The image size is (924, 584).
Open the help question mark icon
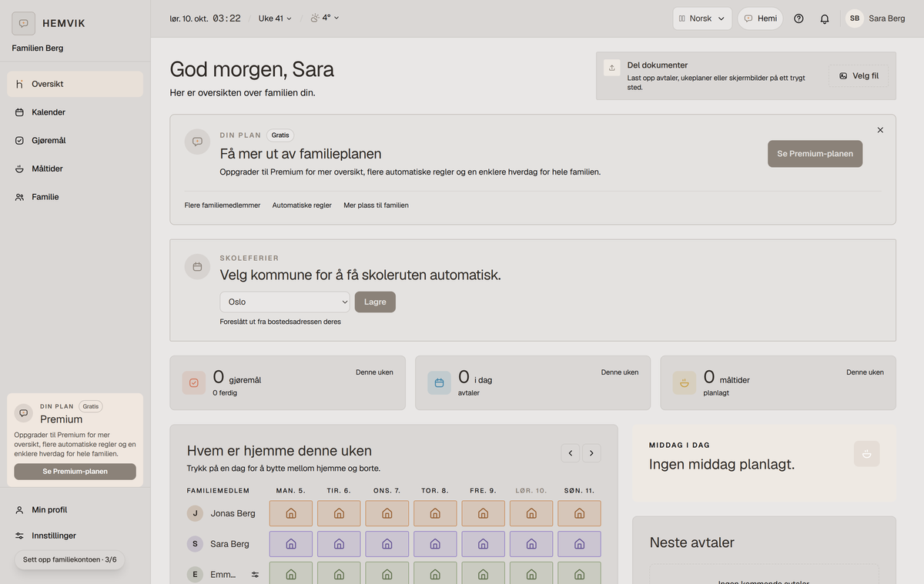pos(798,18)
